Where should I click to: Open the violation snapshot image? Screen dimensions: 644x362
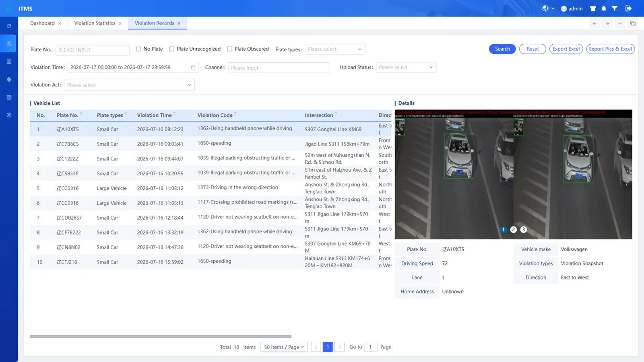click(513, 175)
